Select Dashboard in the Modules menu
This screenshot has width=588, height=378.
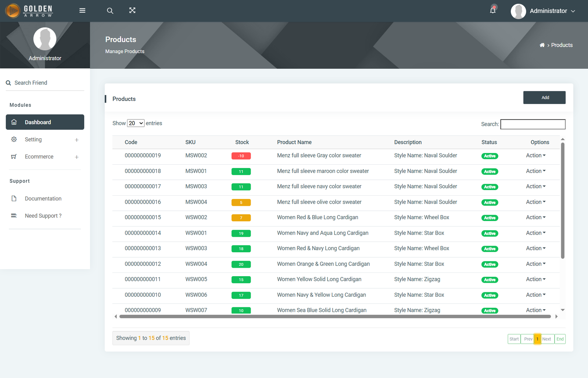click(45, 122)
